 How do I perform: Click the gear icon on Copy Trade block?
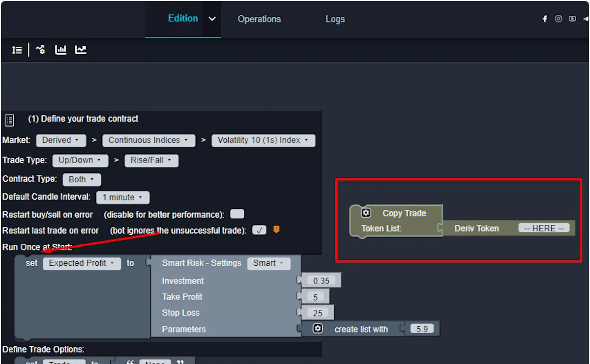click(365, 213)
